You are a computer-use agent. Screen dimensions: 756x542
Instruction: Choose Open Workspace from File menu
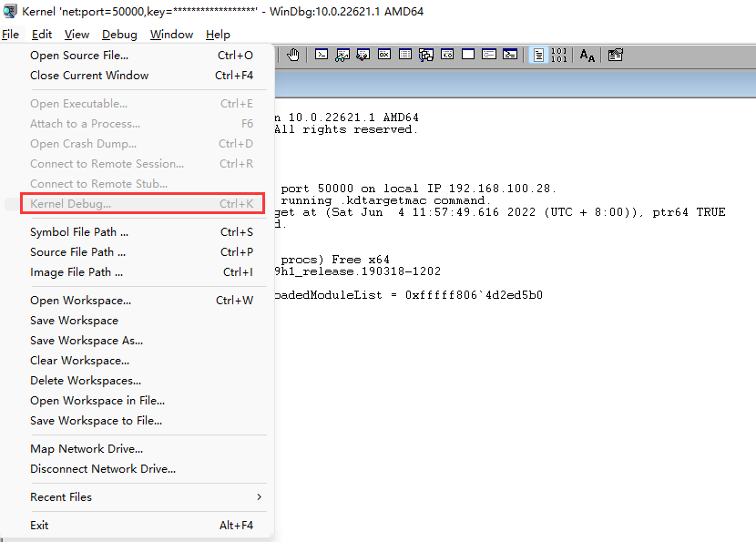point(138,301)
